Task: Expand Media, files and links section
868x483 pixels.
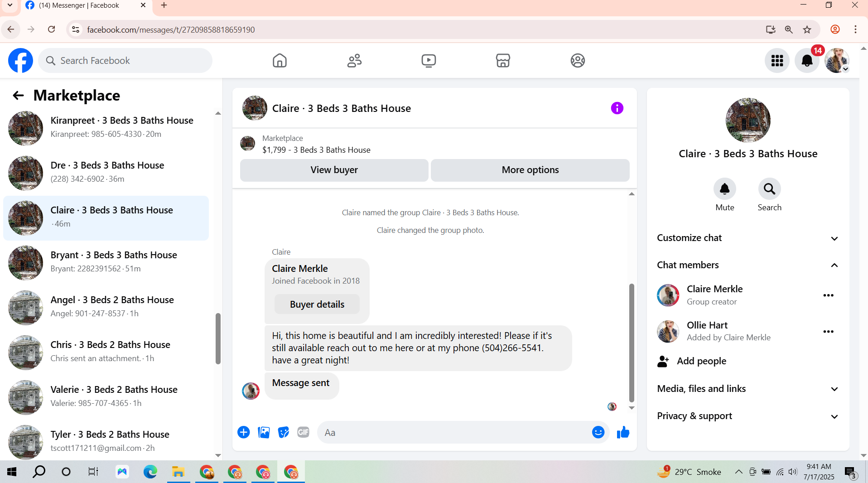Action: coord(747,389)
